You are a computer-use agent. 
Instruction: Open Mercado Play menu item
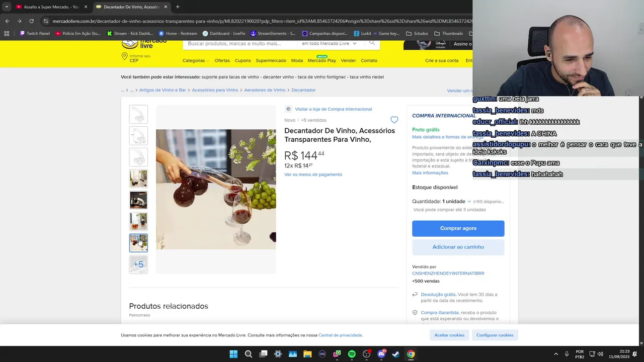tap(321, 60)
